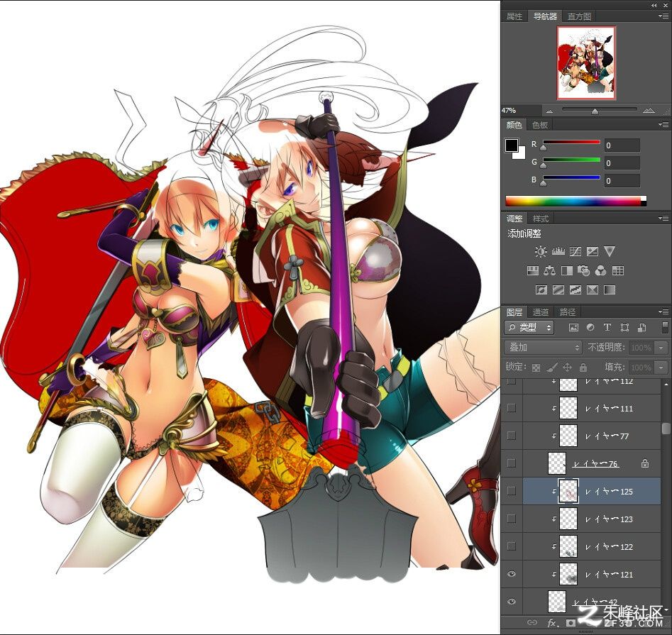Click the G value input field
This screenshot has height=635, width=672.
(622, 162)
